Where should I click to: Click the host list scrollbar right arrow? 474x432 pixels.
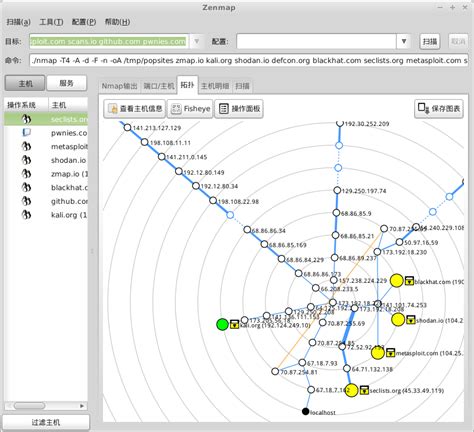point(82,406)
